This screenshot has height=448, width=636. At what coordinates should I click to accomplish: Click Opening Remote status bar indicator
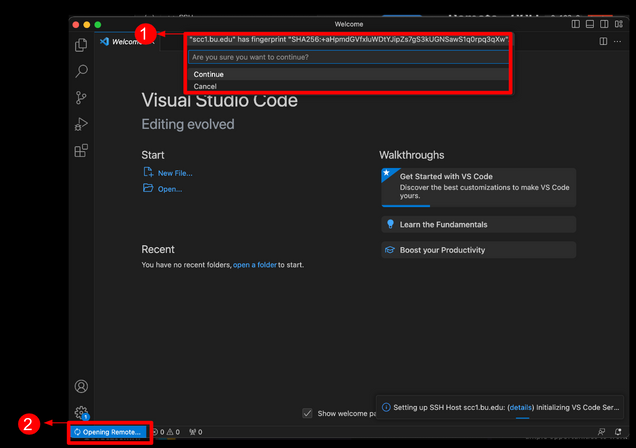tap(108, 432)
